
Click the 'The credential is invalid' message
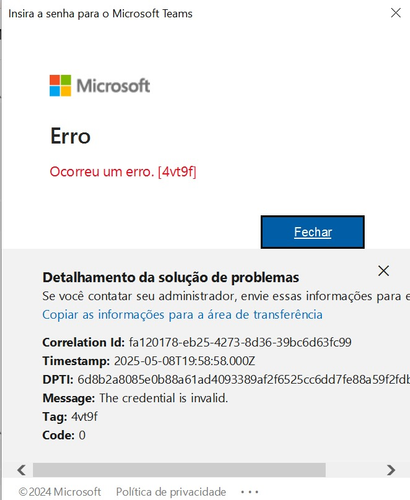click(164, 398)
